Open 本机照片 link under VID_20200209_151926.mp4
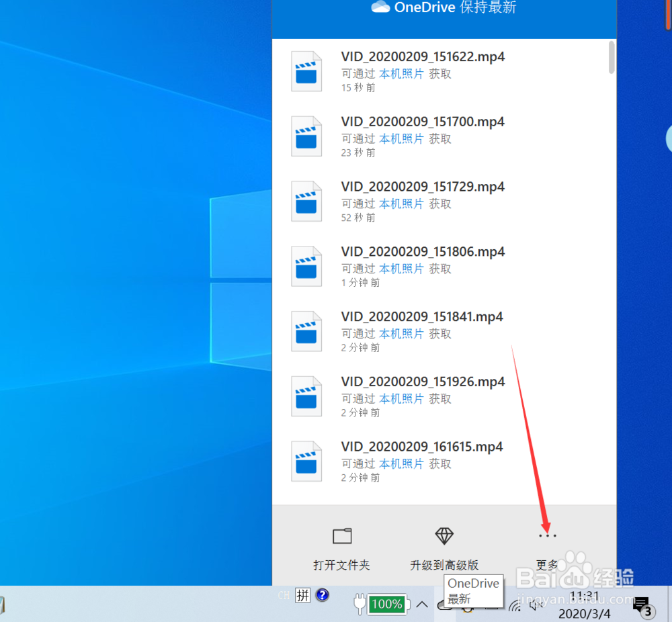 click(401, 399)
